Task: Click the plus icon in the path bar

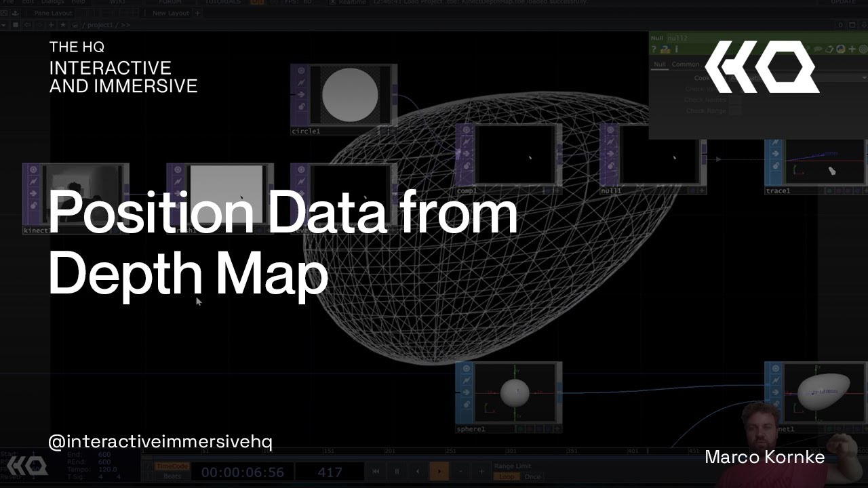Action: [51, 25]
